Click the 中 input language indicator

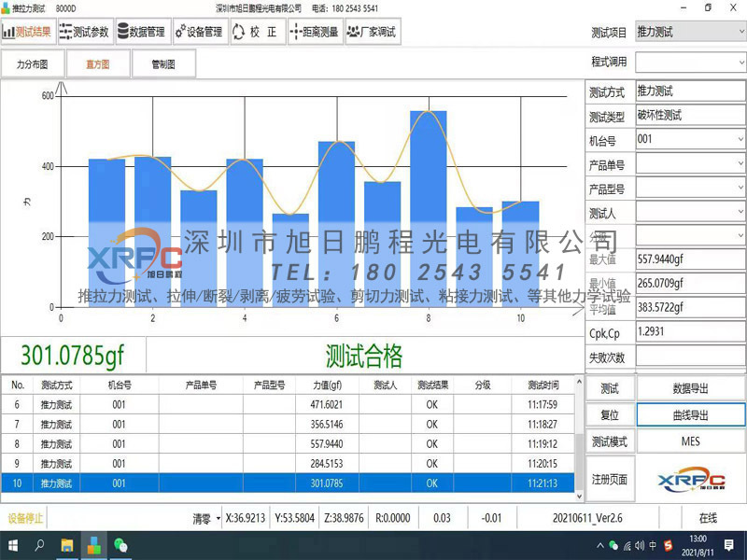pos(653,546)
